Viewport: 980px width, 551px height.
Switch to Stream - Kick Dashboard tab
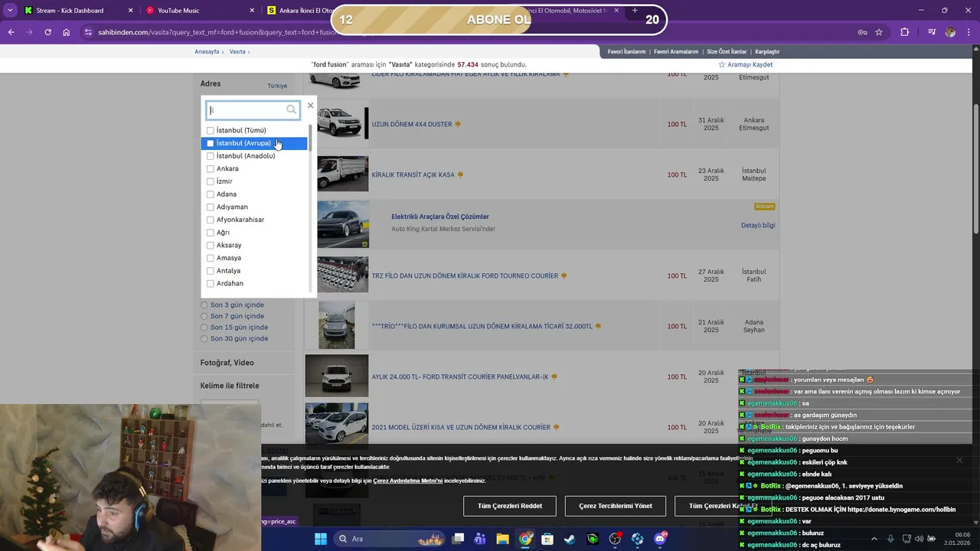tap(79, 11)
